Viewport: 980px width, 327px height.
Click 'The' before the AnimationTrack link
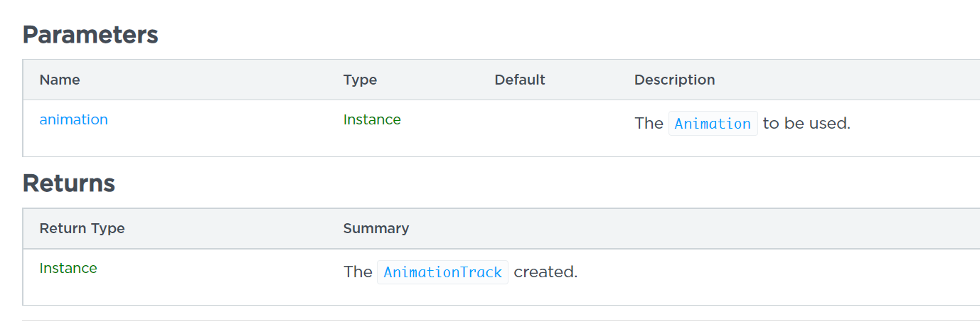click(x=358, y=272)
